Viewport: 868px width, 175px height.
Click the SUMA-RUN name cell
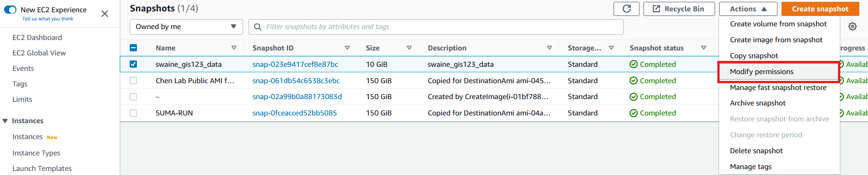pos(174,113)
